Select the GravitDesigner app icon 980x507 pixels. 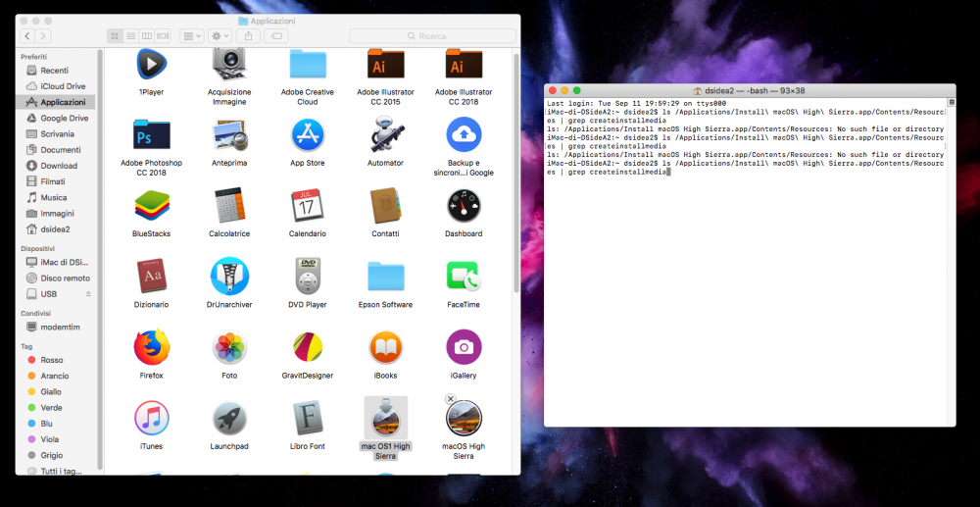pos(308,347)
